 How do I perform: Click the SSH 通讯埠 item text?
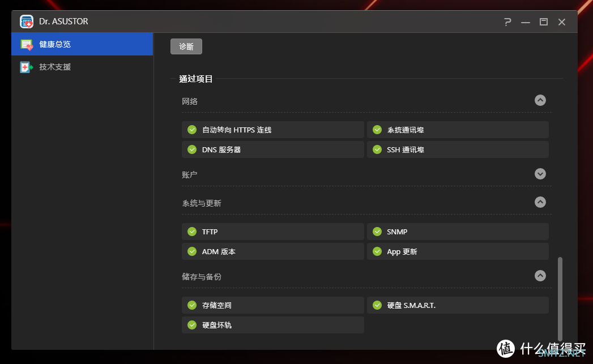406,149
